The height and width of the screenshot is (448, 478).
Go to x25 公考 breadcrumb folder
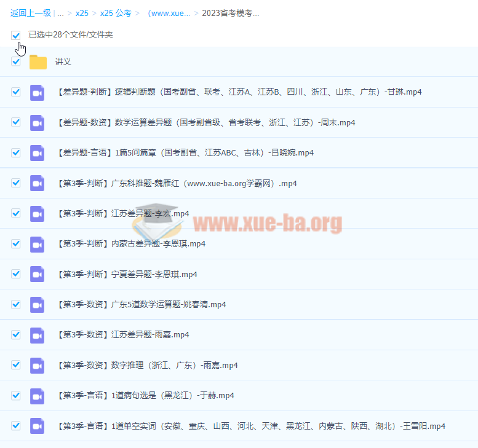[114, 13]
